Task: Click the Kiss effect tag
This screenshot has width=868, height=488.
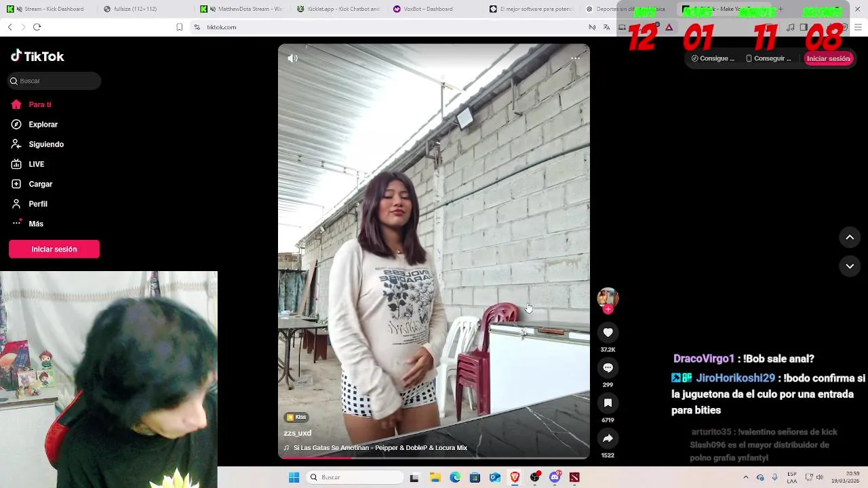Action: coord(296,417)
